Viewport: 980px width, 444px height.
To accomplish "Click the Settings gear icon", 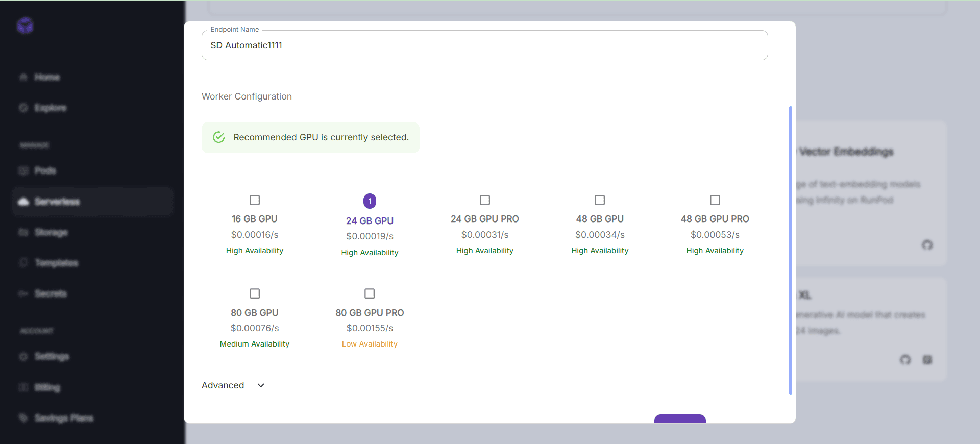I will click(23, 356).
